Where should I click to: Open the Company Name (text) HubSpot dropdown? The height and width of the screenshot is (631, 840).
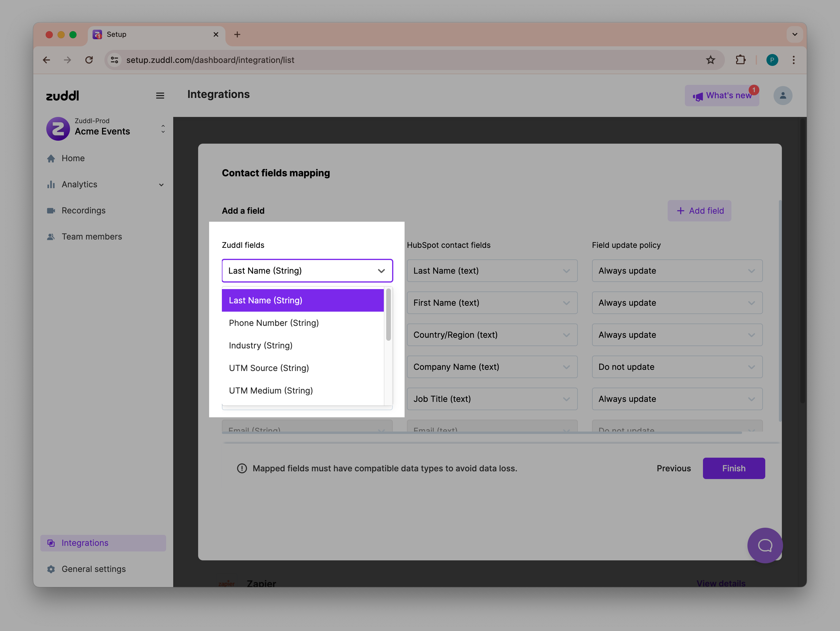(x=492, y=367)
